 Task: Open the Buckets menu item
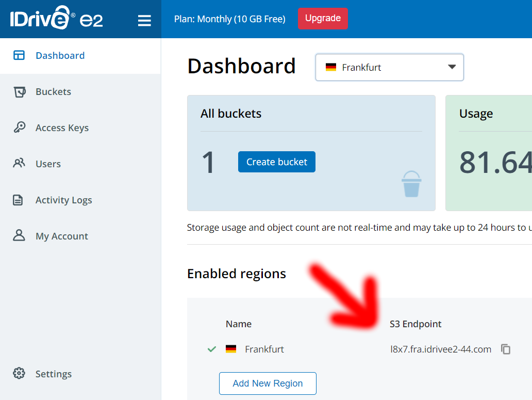coord(53,92)
